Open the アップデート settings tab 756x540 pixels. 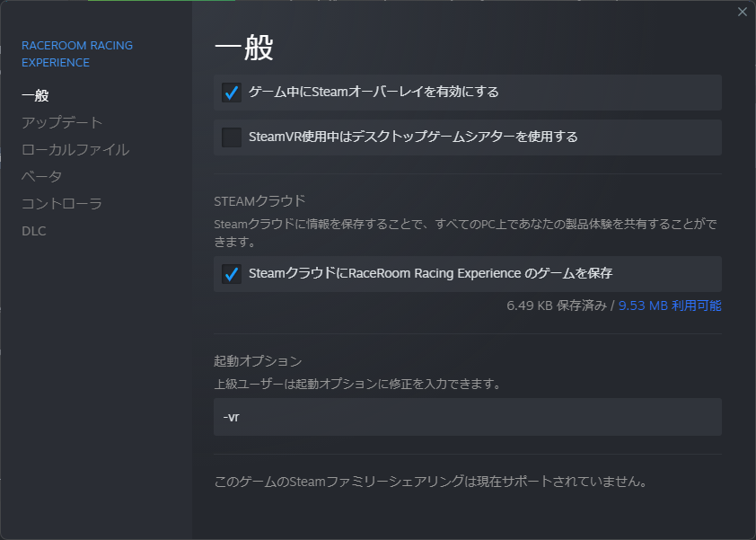click(62, 122)
